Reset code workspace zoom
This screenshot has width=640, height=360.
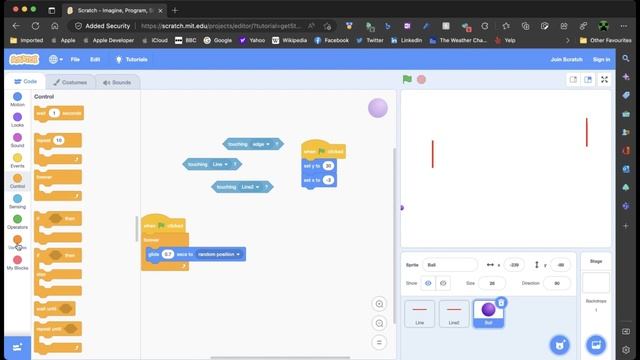[x=379, y=342]
